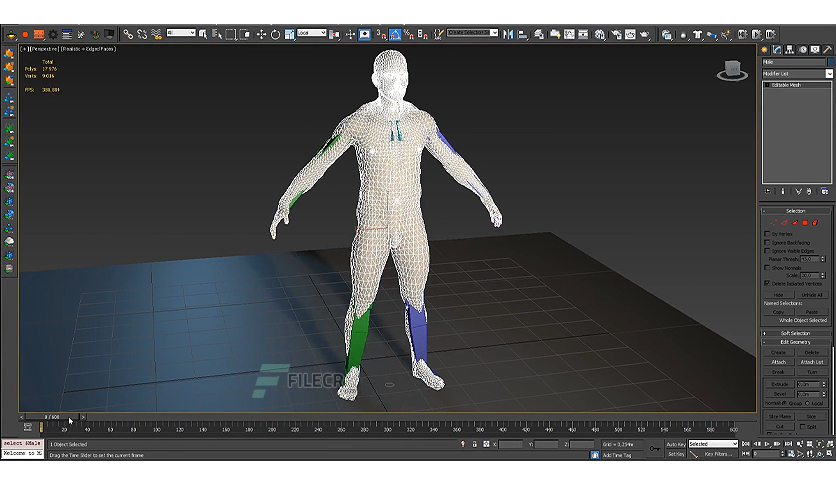Click the Bind to Space Warp icon
The height and width of the screenshot is (484, 836).
point(156,35)
